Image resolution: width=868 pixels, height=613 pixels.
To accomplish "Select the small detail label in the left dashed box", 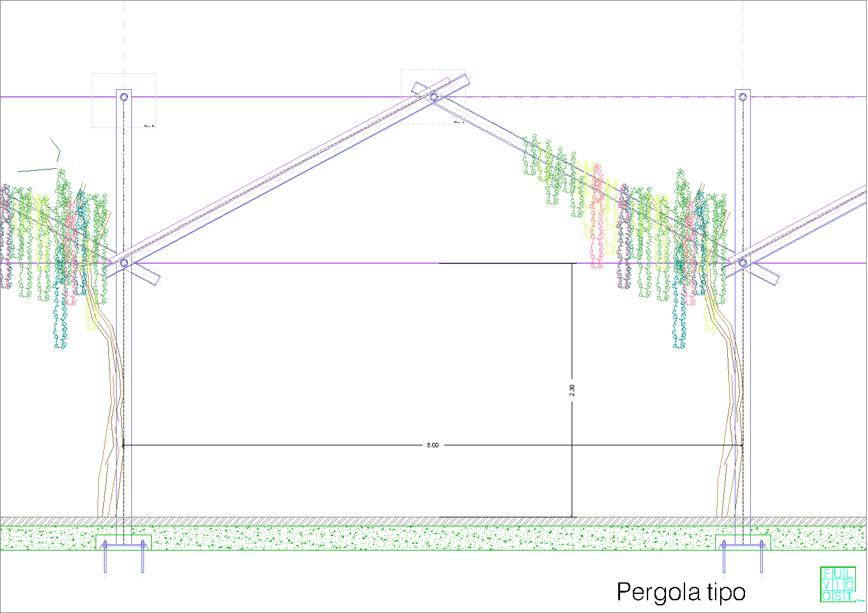I will (148, 126).
